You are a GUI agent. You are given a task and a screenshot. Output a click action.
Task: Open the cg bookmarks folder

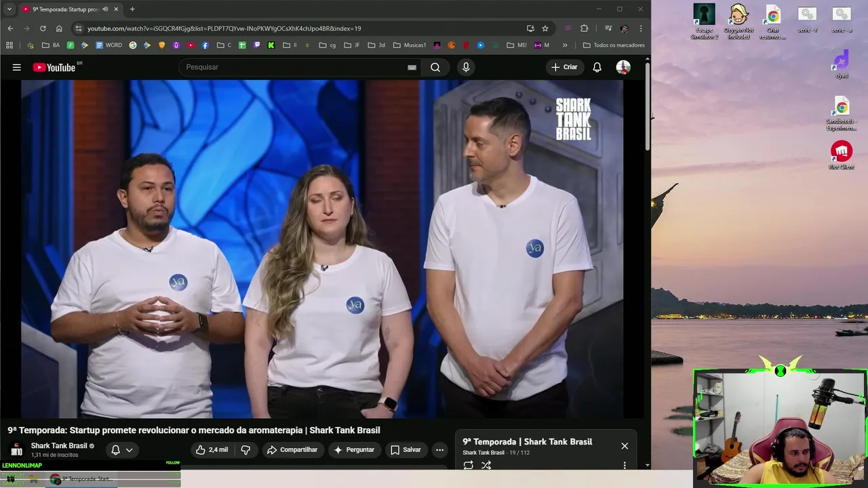[x=328, y=45]
